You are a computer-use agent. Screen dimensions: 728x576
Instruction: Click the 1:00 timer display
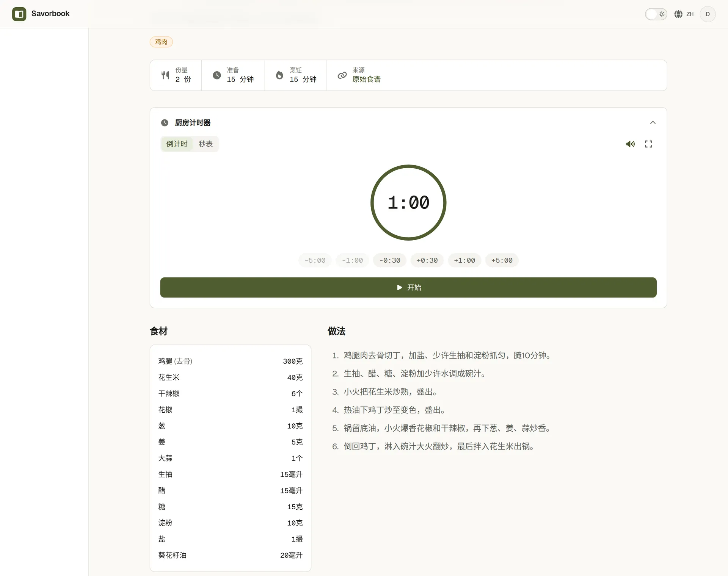point(408,202)
